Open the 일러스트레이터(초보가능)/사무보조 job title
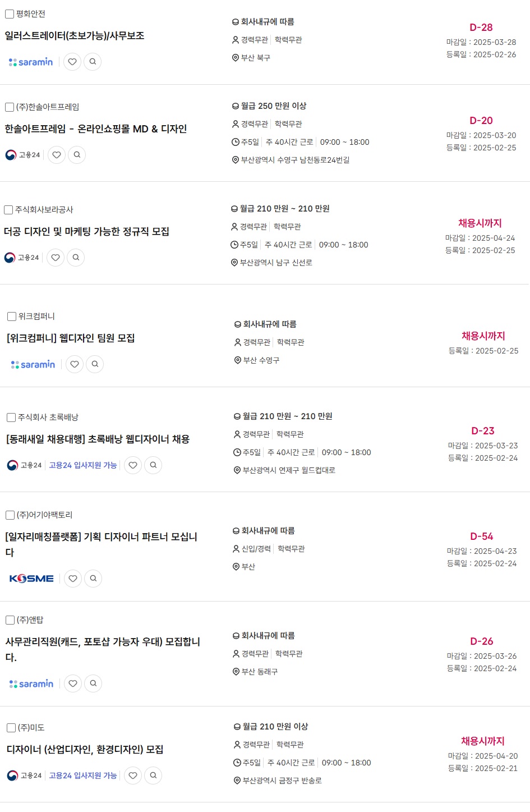This screenshot has height=812, width=530. tap(75, 36)
